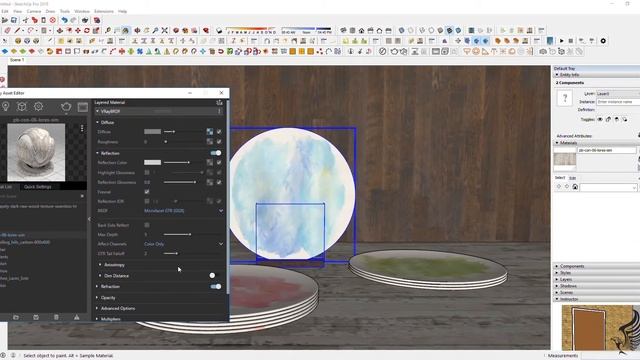The height and width of the screenshot is (360, 640).
Task: Switch to the Quick Settings tab
Action: click(37, 187)
